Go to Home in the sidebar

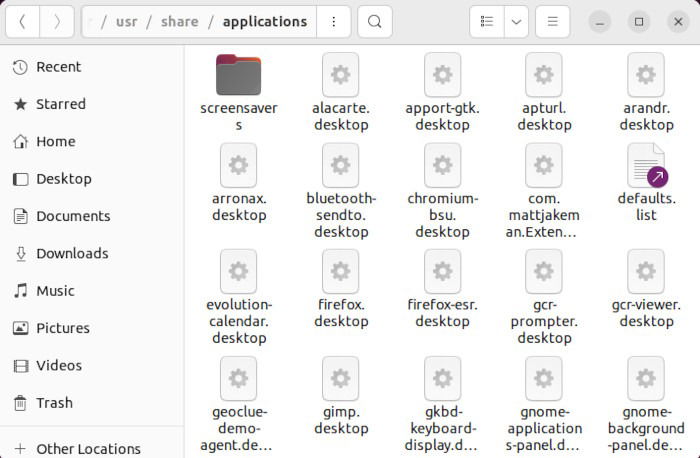point(92,142)
